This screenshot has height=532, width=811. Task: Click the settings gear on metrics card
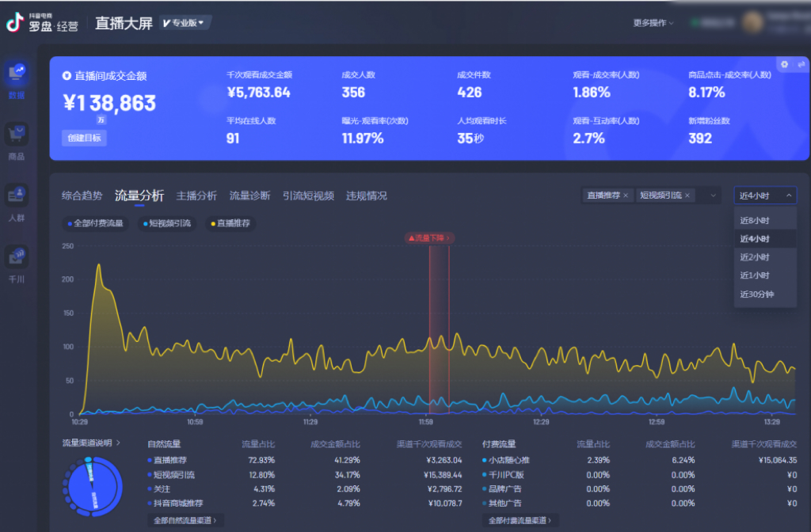785,64
